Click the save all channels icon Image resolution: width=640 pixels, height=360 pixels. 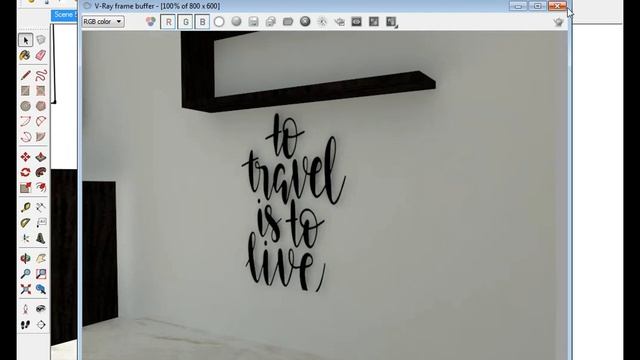[271, 22]
